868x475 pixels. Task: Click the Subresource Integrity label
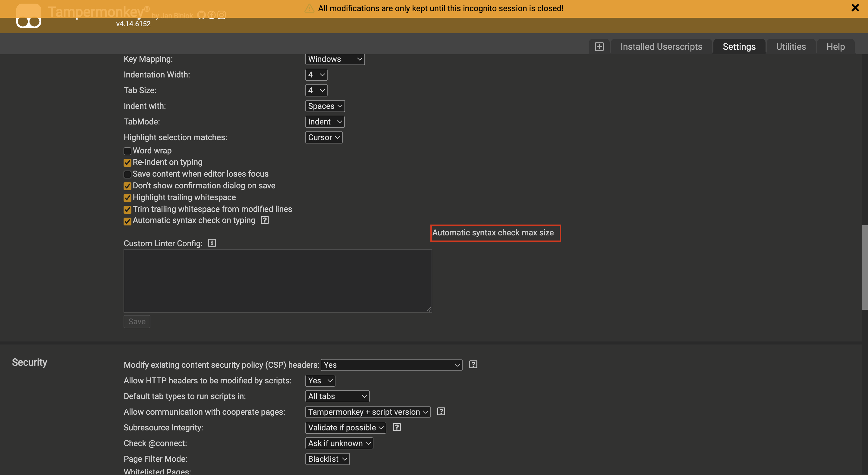[x=163, y=427]
